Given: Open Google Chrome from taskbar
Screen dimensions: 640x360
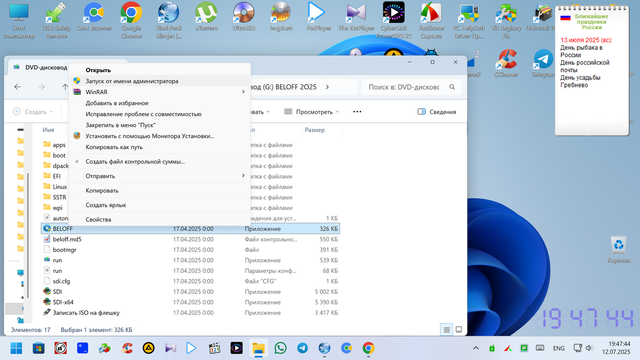Looking at the screenshot, I should 368,348.
